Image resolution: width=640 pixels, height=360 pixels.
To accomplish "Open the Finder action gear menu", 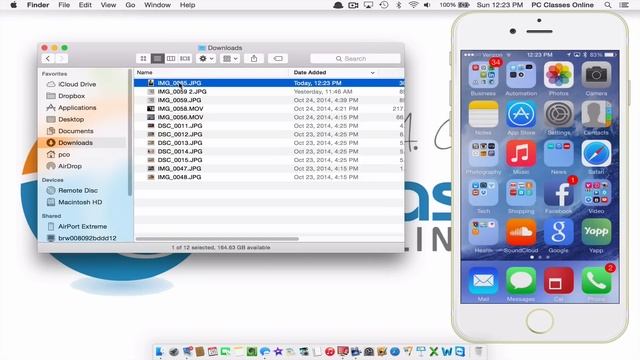I will click(x=206, y=59).
